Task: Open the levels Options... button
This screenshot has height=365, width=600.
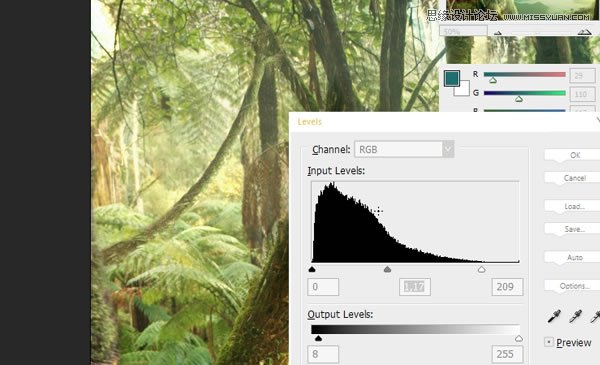Action: pos(572,286)
